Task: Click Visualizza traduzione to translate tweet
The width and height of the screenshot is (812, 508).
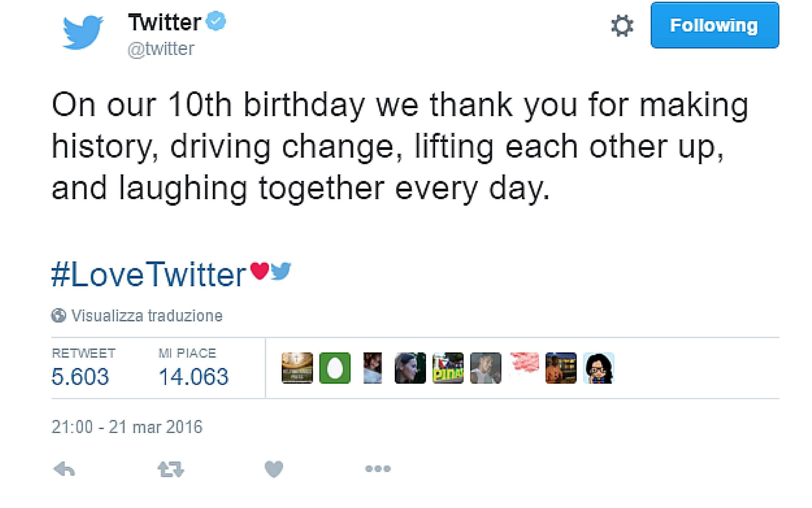Action: 147,316
